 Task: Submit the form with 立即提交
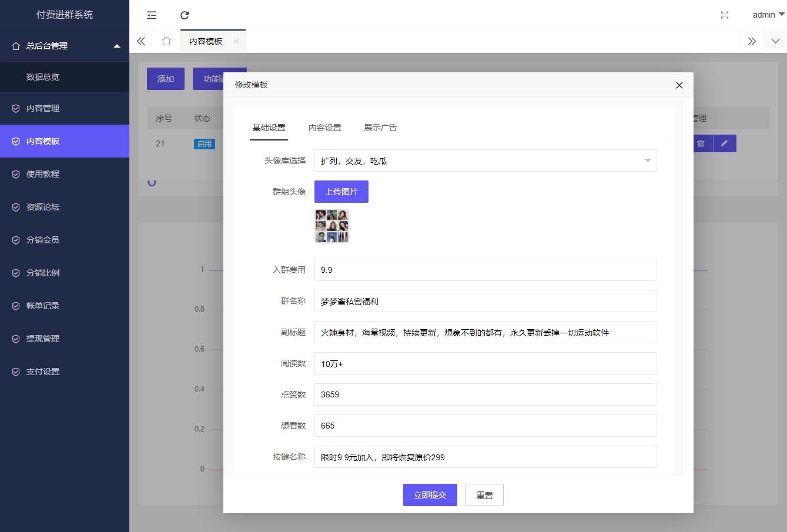point(430,494)
